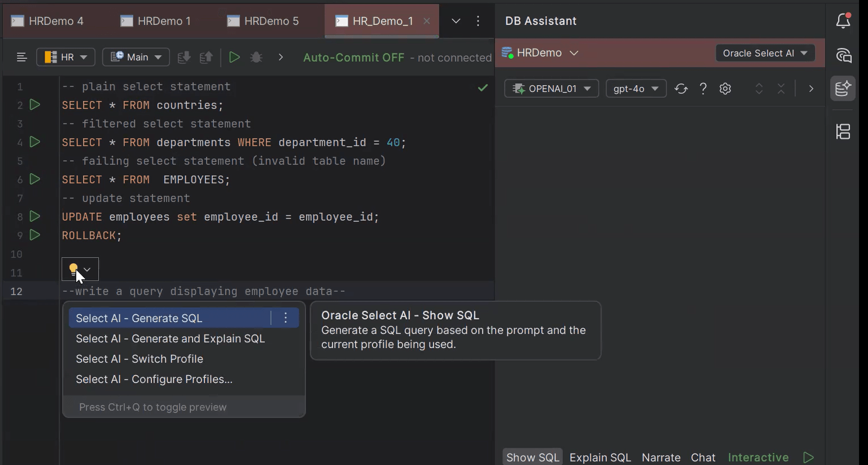
Task: Select the DB Assistant sidebar icon
Action: click(843, 88)
